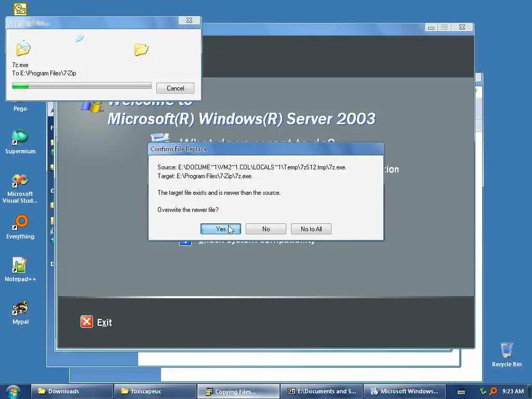Viewport: 532px width, 399px height.
Task: Launch the Everything search shortcut
Action: coord(20,227)
